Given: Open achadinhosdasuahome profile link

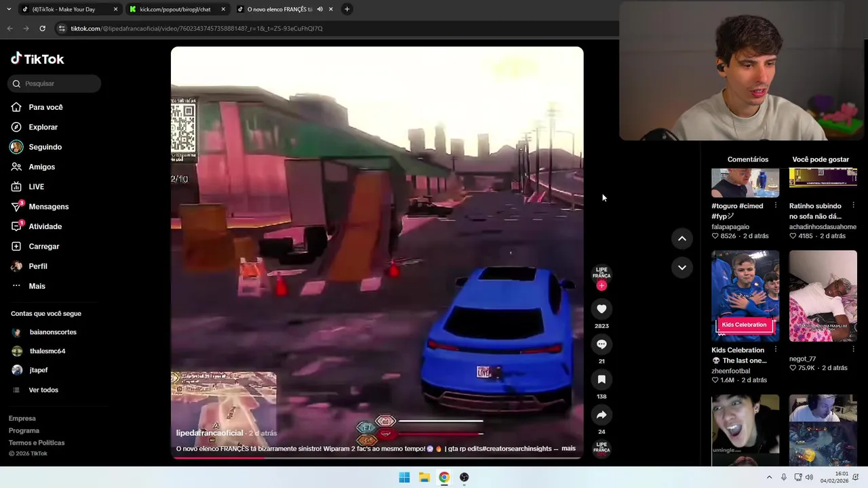Looking at the screenshot, I should click(x=823, y=227).
